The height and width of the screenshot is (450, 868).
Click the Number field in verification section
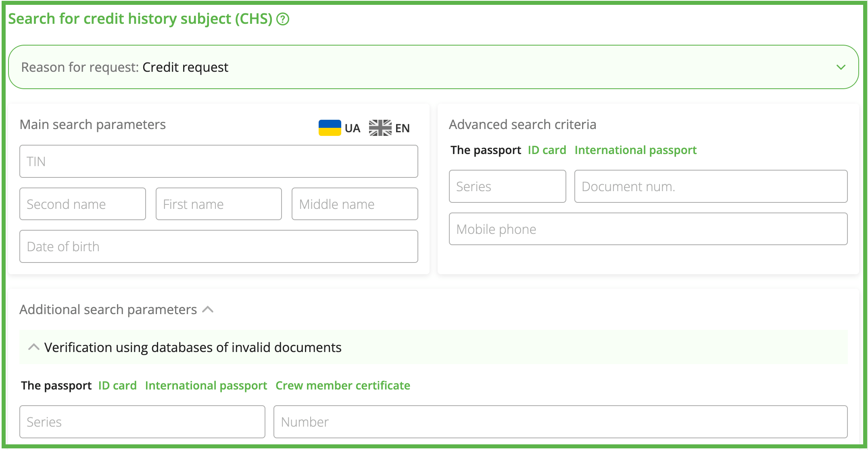click(x=560, y=422)
